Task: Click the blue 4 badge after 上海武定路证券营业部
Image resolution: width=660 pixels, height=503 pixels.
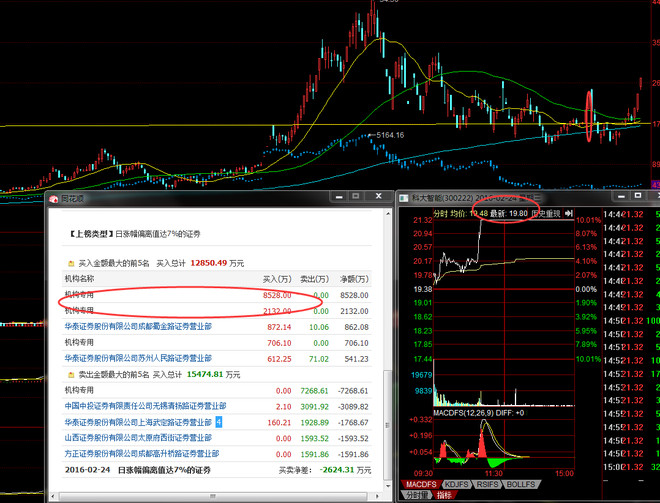Action: [218, 422]
